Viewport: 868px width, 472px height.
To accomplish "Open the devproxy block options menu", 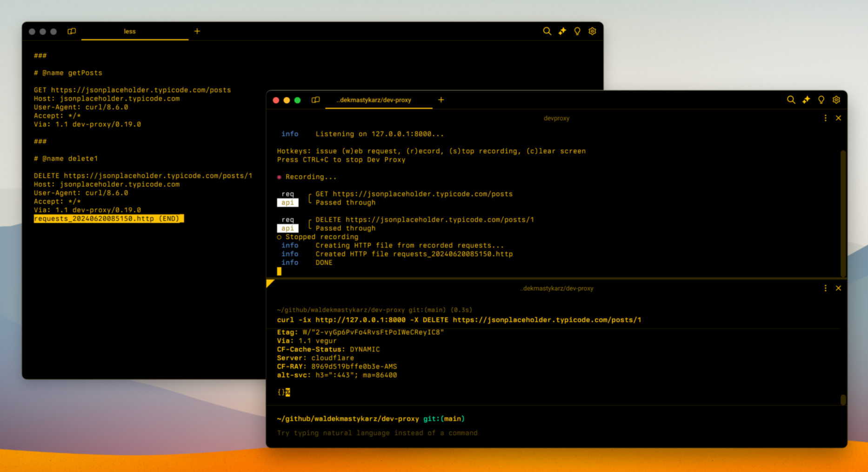I will (826, 118).
